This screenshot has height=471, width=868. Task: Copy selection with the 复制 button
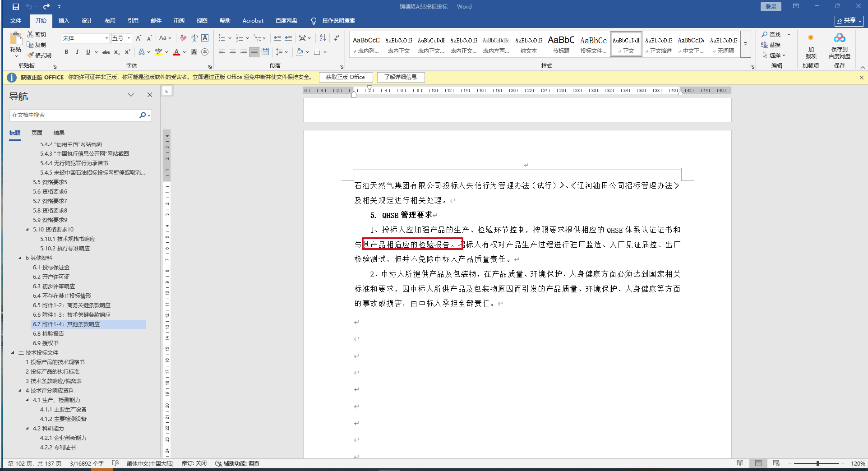point(37,45)
